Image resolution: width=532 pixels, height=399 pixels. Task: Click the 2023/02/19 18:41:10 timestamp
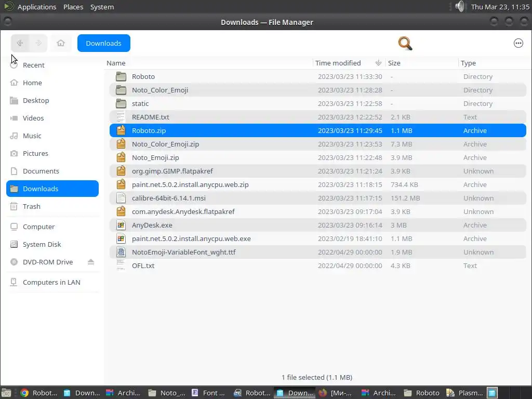click(x=350, y=238)
